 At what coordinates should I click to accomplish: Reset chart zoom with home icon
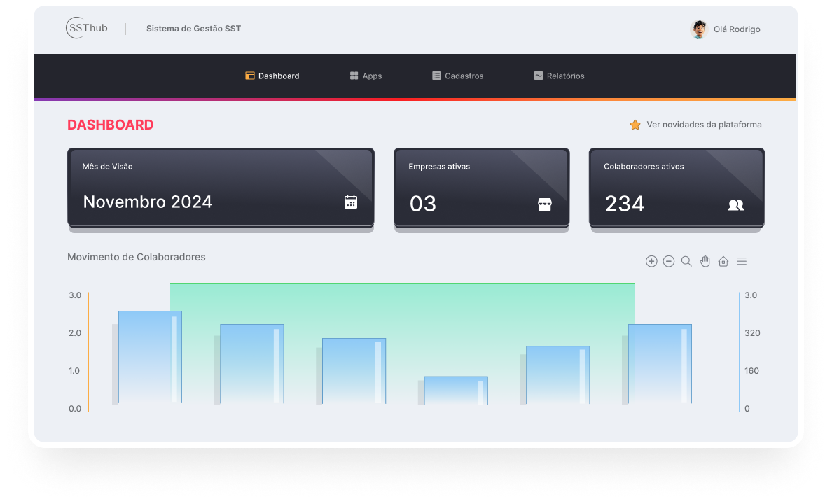tap(723, 261)
